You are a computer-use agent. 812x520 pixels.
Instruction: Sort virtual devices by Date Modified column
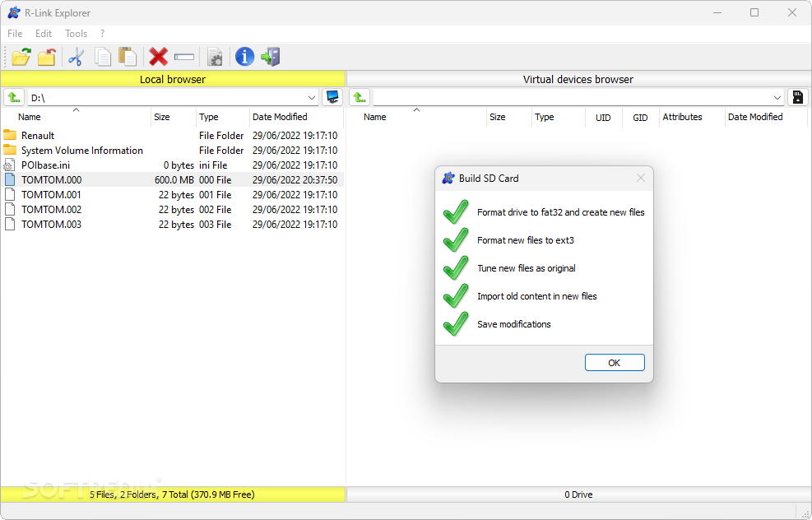[766, 117]
